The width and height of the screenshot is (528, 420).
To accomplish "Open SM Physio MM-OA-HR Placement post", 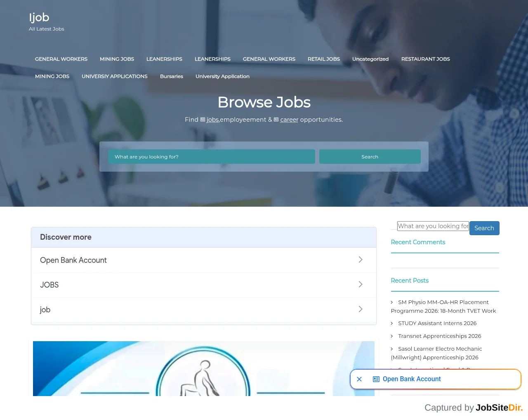I will [x=443, y=307].
